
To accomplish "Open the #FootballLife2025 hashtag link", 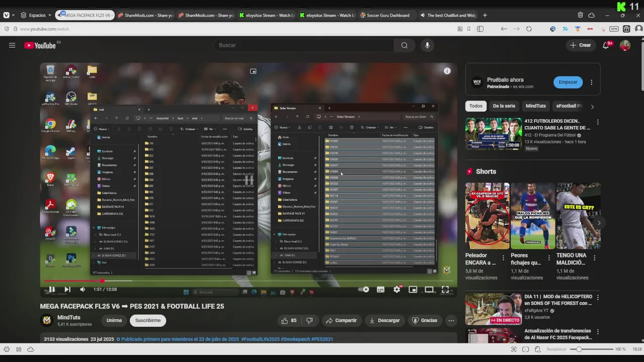I will [260, 339].
